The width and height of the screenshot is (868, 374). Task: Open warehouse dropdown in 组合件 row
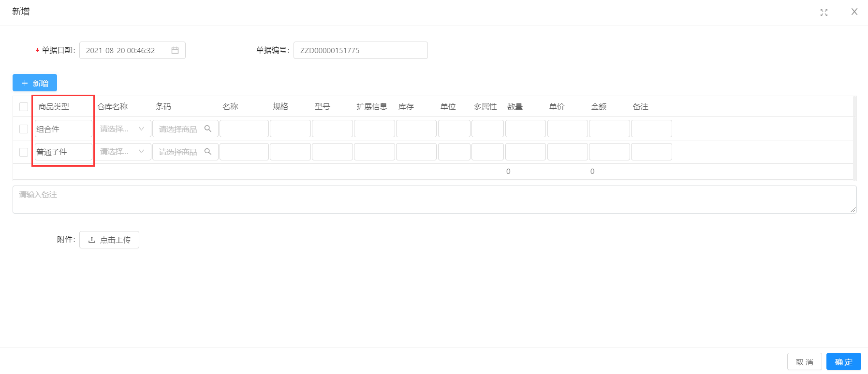tap(122, 129)
